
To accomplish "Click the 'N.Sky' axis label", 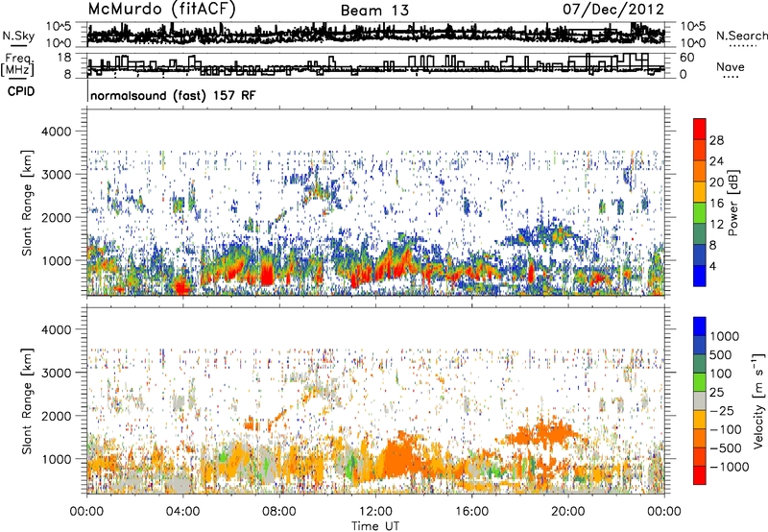I will (18, 36).
